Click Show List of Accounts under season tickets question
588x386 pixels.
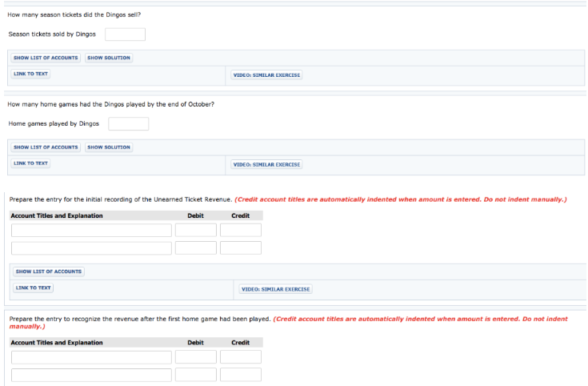(x=46, y=58)
